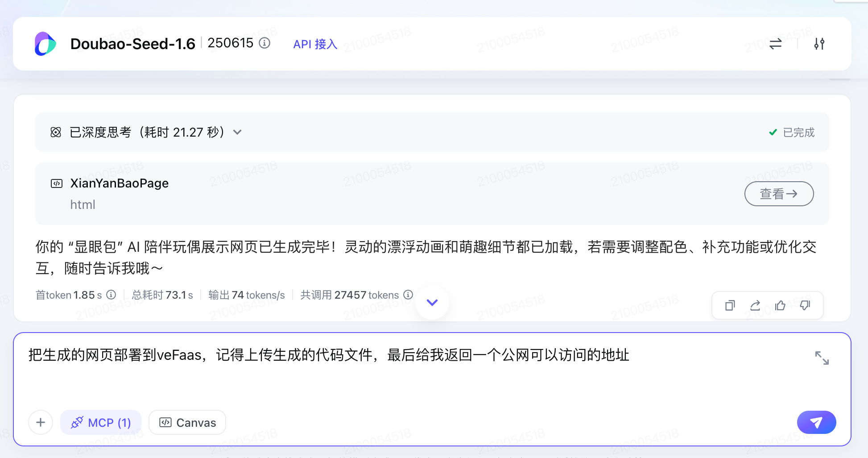The height and width of the screenshot is (458, 868).
Task: Expand the input box to fullscreen
Action: click(x=822, y=358)
